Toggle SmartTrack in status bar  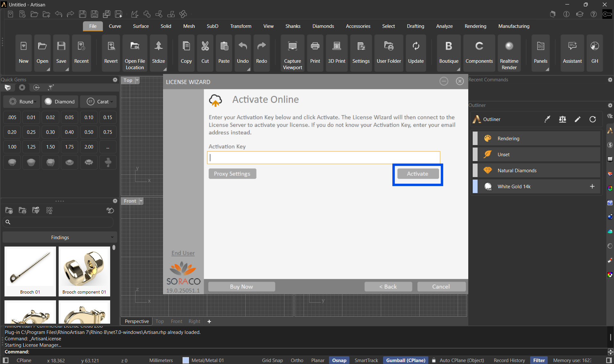tap(366, 360)
